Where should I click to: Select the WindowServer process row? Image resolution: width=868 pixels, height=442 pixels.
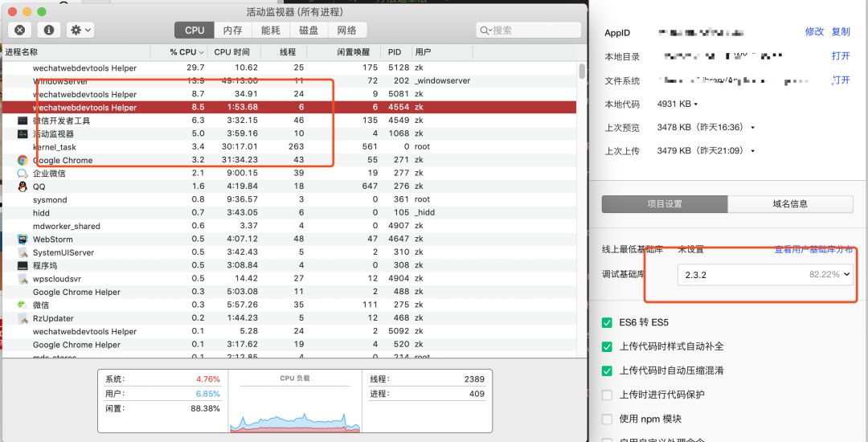pos(289,81)
